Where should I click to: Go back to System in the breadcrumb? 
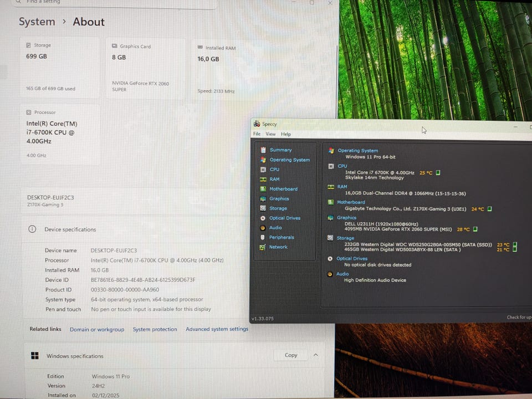(x=37, y=22)
